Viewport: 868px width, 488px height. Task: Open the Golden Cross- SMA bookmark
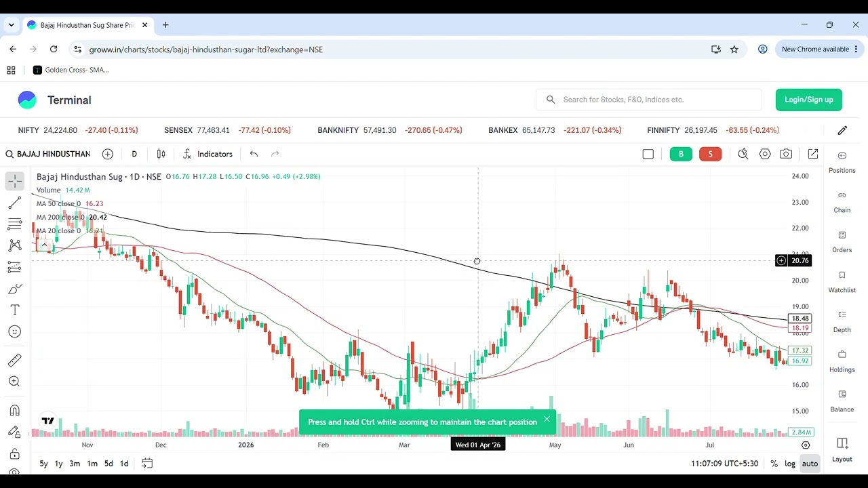71,70
